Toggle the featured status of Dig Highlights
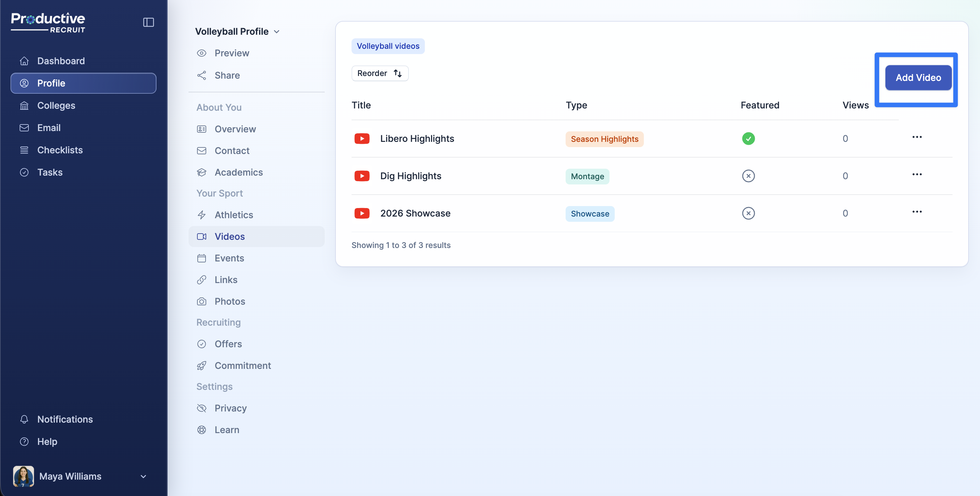This screenshot has width=980, height=496. (x=748, y=176)
